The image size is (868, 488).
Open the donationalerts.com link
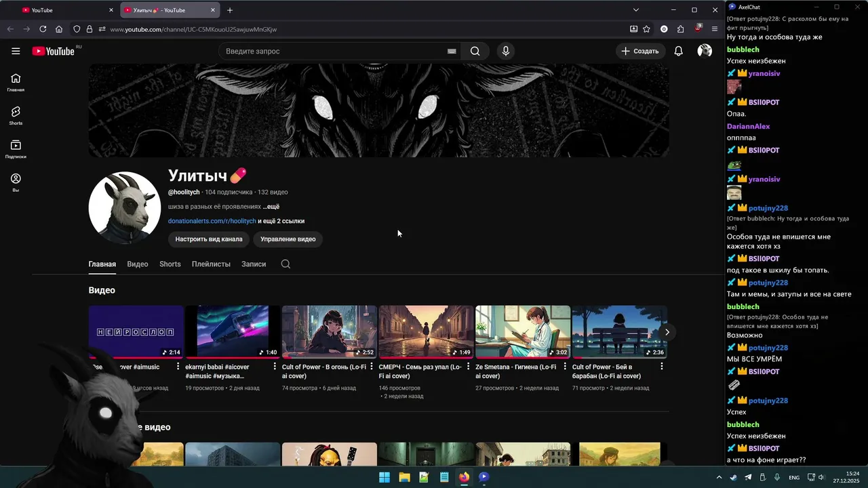(212, 221)
